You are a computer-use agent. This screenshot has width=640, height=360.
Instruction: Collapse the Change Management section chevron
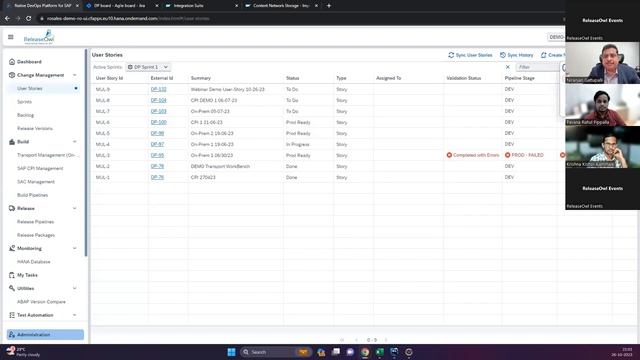pyautogui.click(x=75, y=75)
